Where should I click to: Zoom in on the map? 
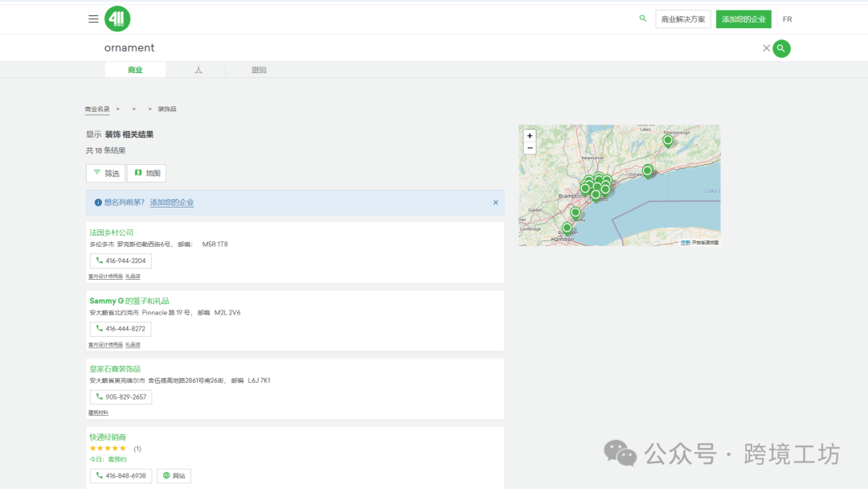pyautogui.click(x=530, y=136)
